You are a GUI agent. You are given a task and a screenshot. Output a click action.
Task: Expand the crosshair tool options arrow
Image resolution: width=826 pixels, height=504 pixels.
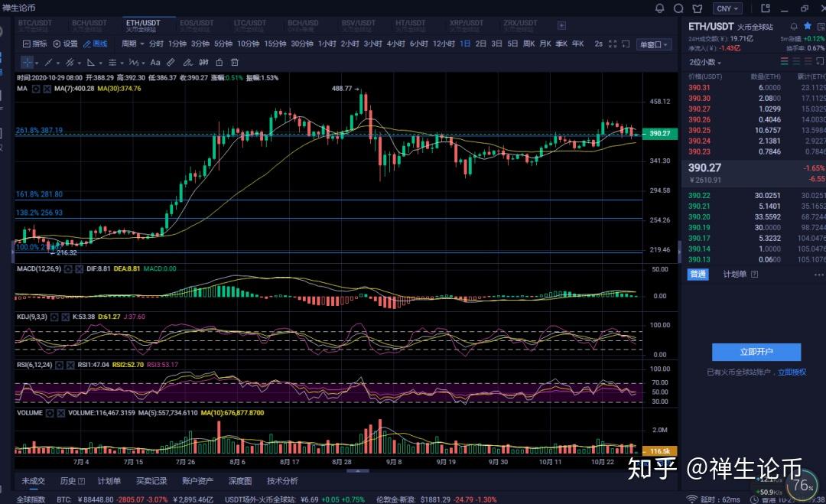click(x=37, y=63)
